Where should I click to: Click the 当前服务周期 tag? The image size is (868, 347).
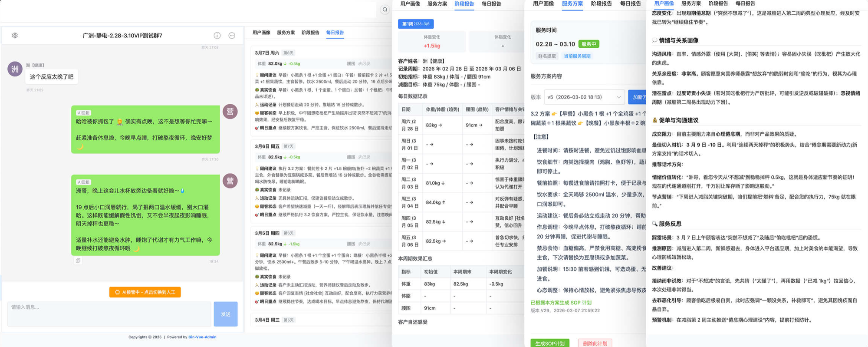pyautogui.click(x=577, y=56)
